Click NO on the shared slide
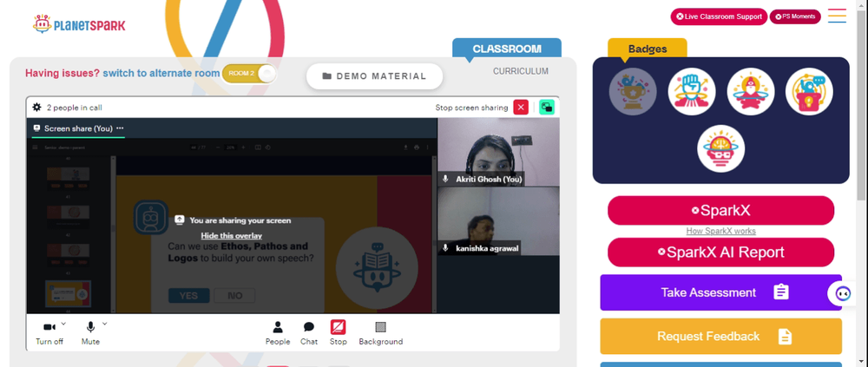The height and width of the screenshot is (367, 868). pos(234,296)
